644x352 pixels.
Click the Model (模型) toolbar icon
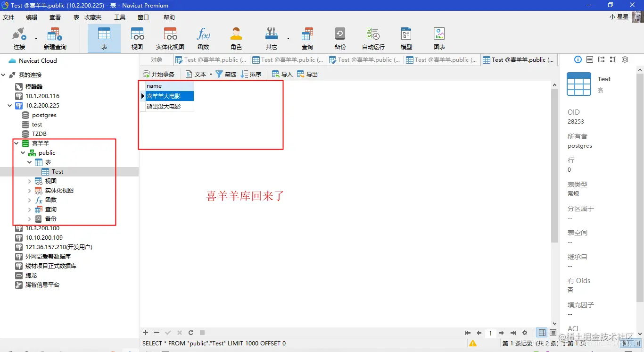406,38
